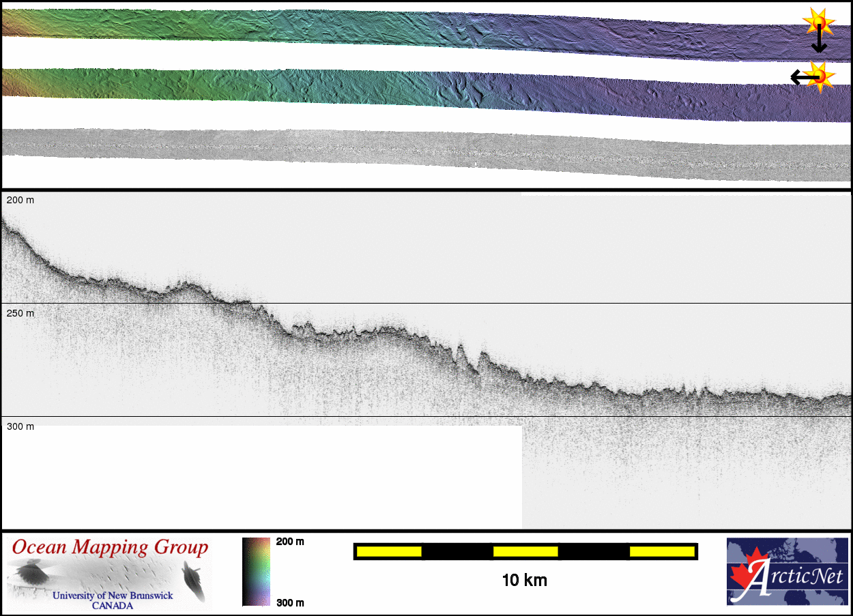Click the 300 m label beside the color legend

(x=290, y=602)
